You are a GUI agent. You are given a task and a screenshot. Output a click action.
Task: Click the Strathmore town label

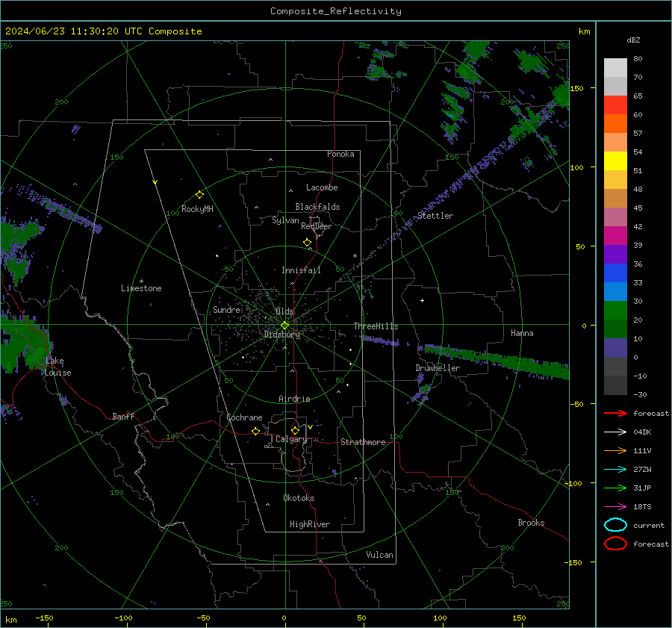(x=363, y=442)
